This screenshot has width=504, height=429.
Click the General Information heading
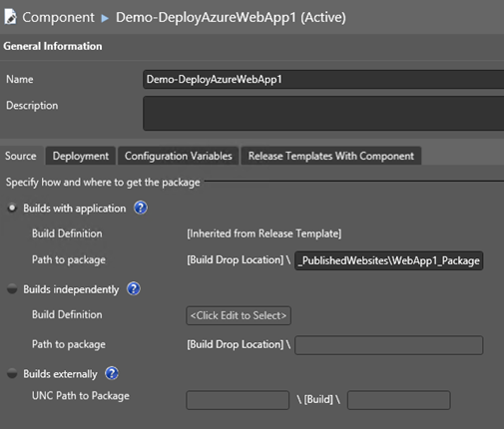click(x=53, y=46)
